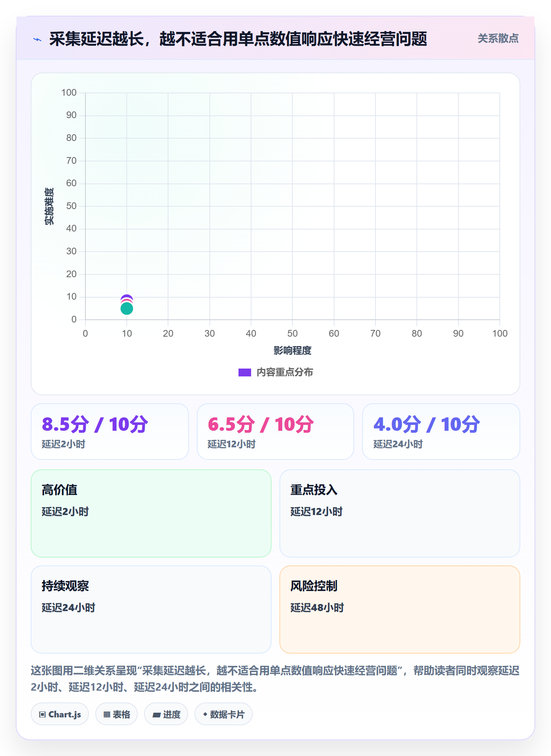Click 延迟2小时 text under 8.5分 score
The image size is (551, 756).
(x=63, y=444)
